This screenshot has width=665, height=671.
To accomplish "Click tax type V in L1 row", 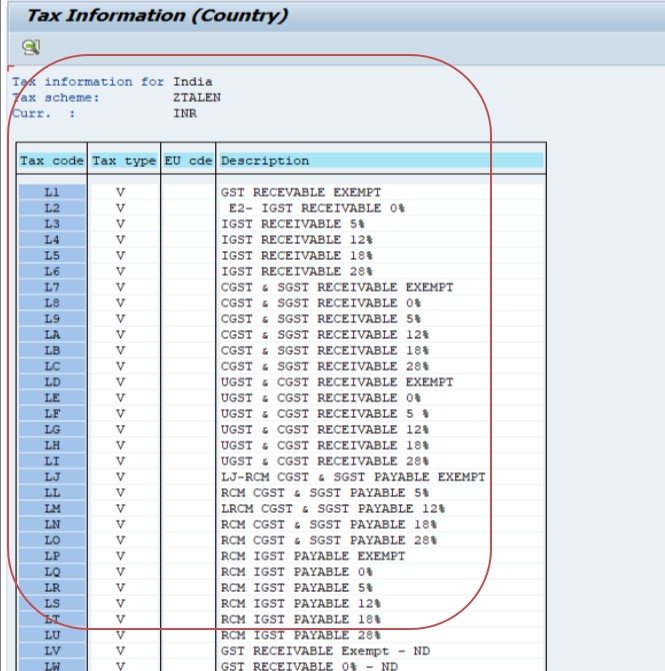I will 120,193.
